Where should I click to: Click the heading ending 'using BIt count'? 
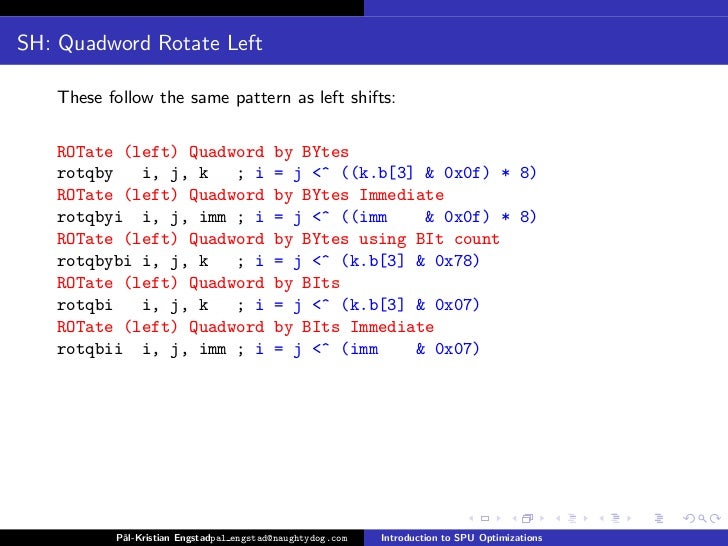278,240
